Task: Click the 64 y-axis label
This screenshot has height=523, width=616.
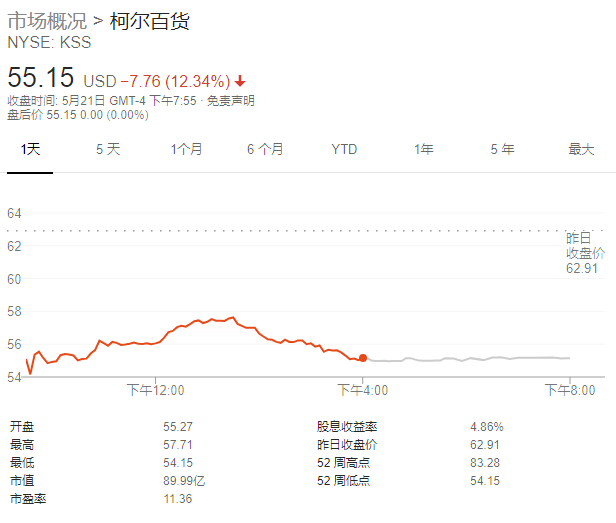Action: 14,213
